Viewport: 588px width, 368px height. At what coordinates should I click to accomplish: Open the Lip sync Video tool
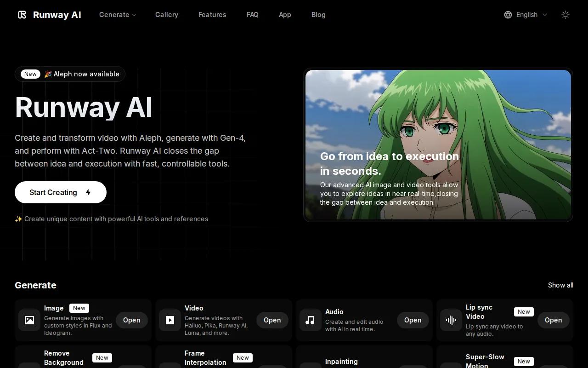(553, 320)
